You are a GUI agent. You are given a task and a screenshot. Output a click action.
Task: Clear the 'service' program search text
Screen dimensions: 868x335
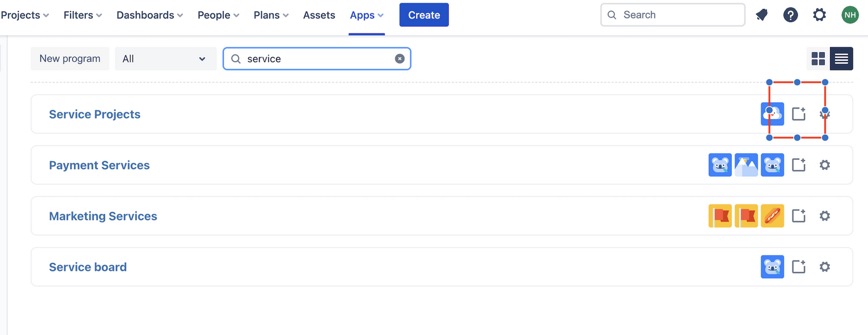(x=399, y=59)
